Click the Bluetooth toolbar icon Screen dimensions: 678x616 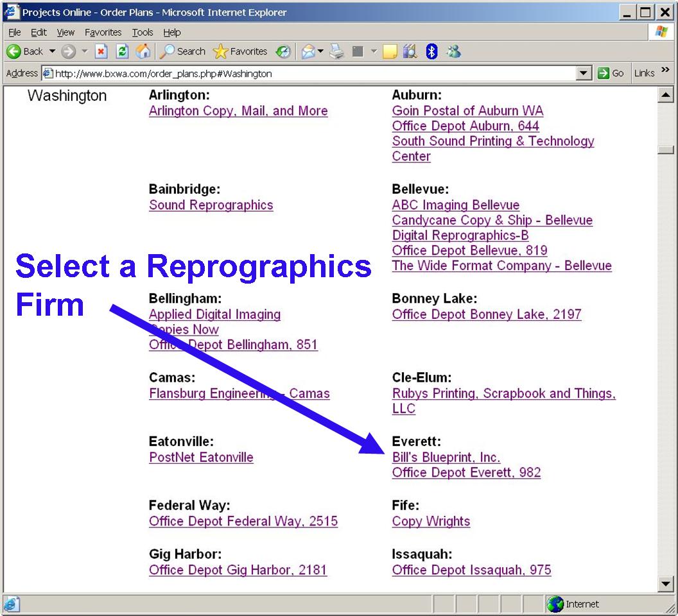[431, 52]
